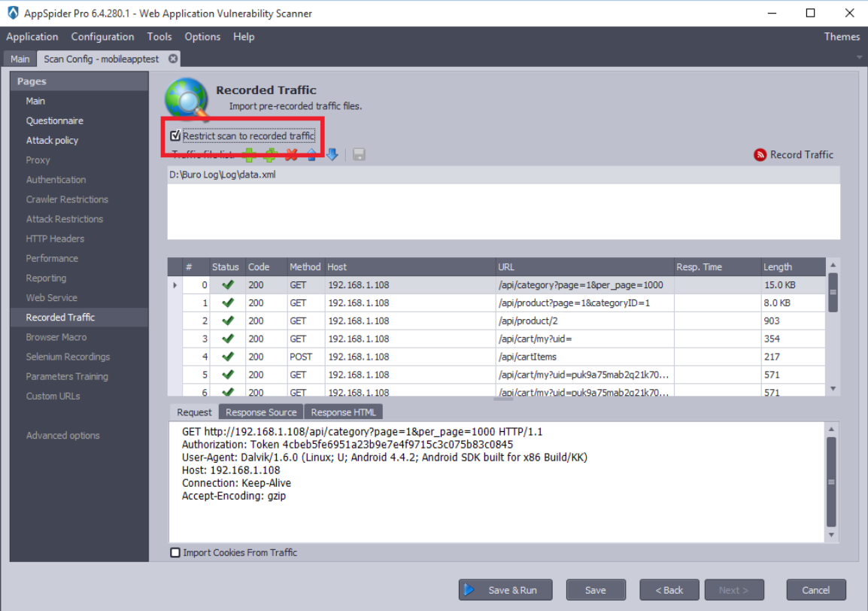
Task: Click the Save & Run button
Action: (505, 590)
